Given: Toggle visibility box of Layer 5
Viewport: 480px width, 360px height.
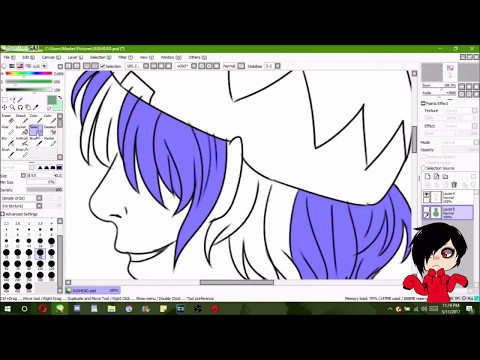Looking at the screenshot, I should [426, 209].
